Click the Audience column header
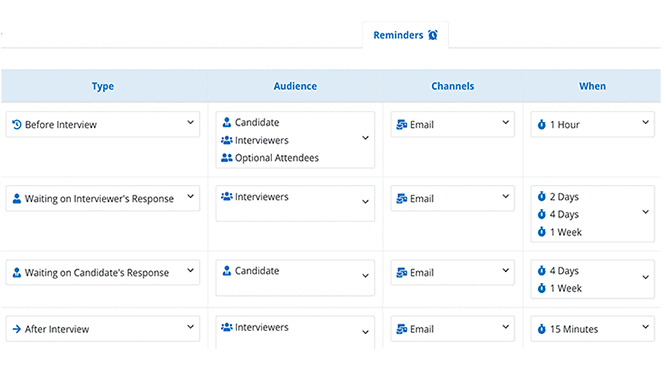Viewport: 666px width, 370px height. pyautogui.click(x=295, y=86)
